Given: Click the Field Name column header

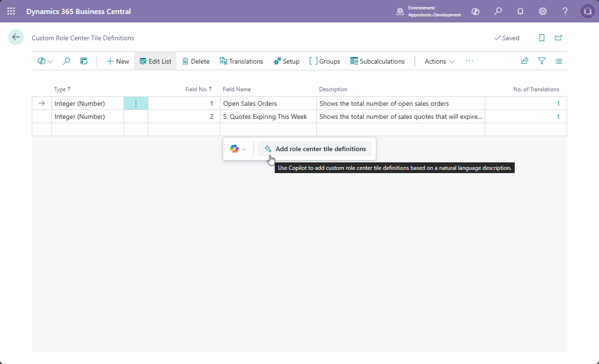Looking at the screenshot, I should [x=237, y=89].
